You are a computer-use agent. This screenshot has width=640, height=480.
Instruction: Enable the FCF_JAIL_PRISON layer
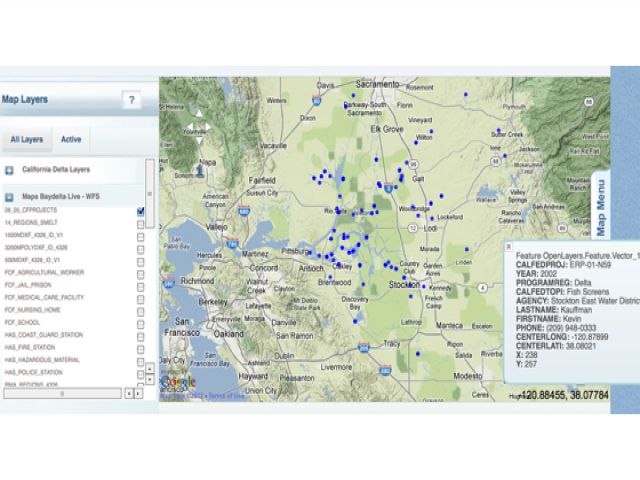[140, 287]
